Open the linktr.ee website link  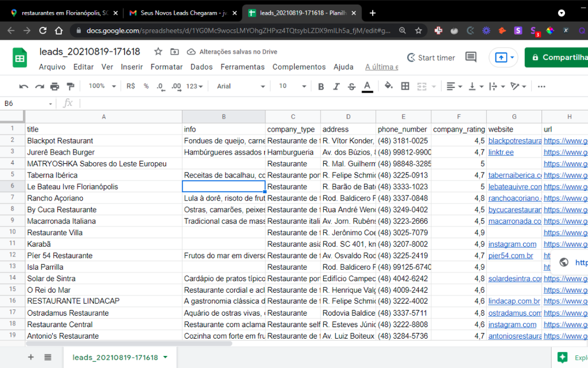[x=501, y=152]
